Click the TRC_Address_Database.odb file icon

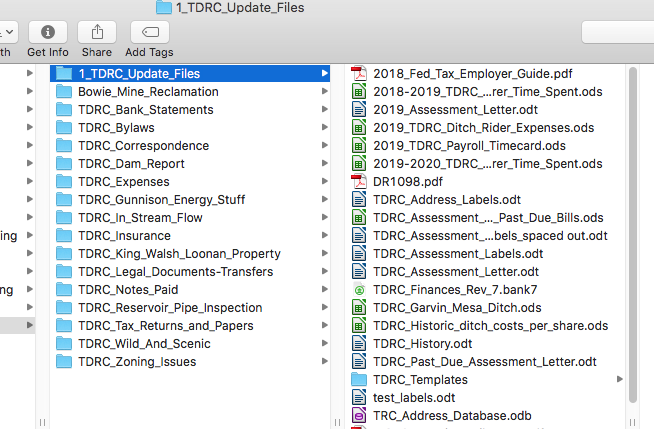[x=359, y=416]
